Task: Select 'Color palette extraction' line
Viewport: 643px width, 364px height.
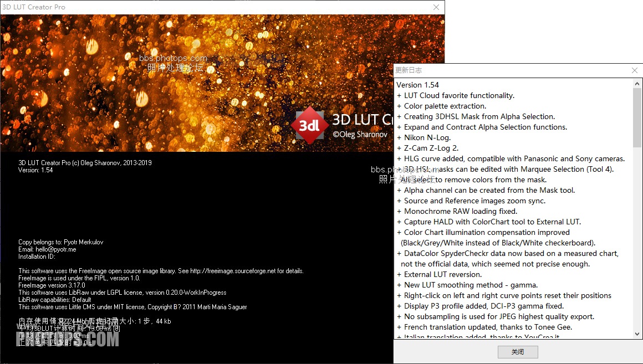Action: click(441, 106)
